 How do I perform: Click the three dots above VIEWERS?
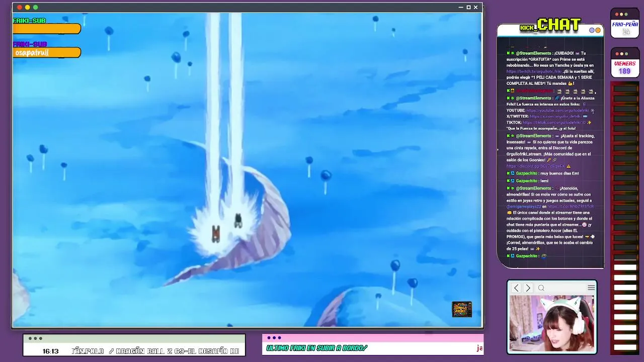click(621, 54)
